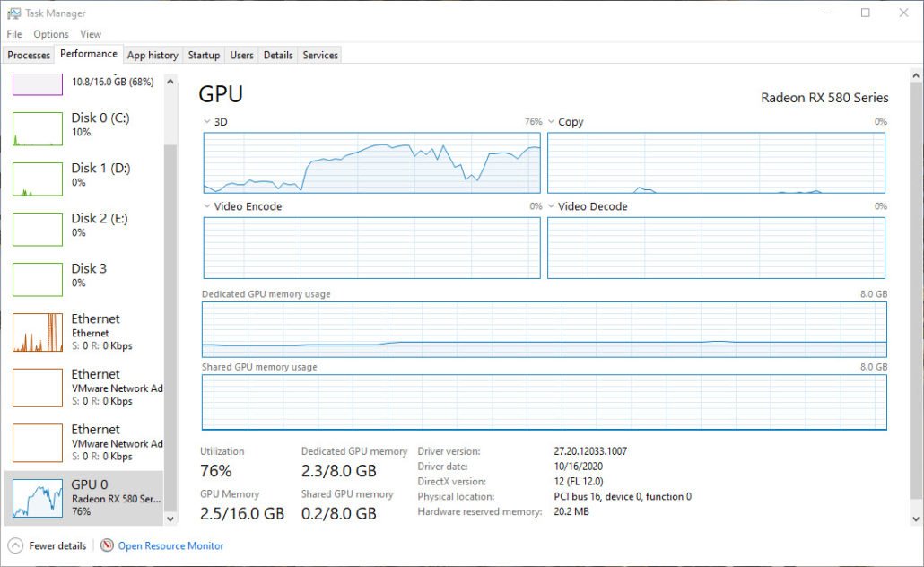Click the sidebar scrollbar down arrow
924x567 pixels.
[170, 518]
